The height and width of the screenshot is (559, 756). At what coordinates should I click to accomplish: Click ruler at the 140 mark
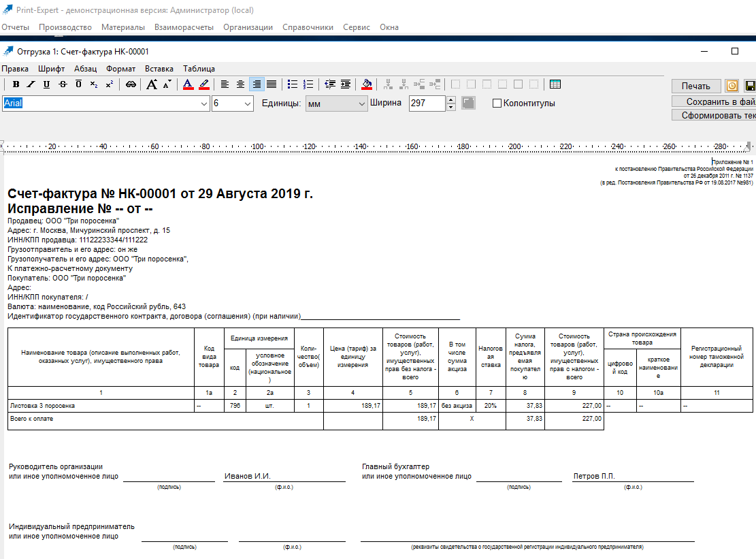pyautogui.click(x=360, y=146)
